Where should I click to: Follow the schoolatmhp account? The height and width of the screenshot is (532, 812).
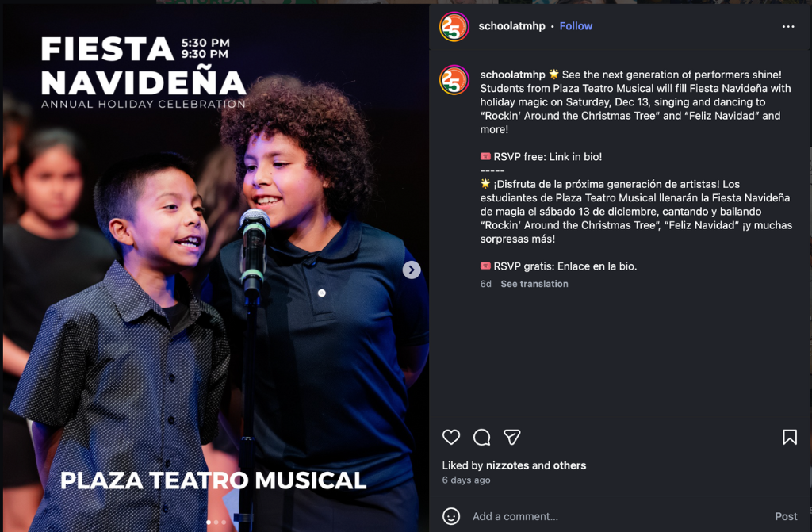point(576,26)
